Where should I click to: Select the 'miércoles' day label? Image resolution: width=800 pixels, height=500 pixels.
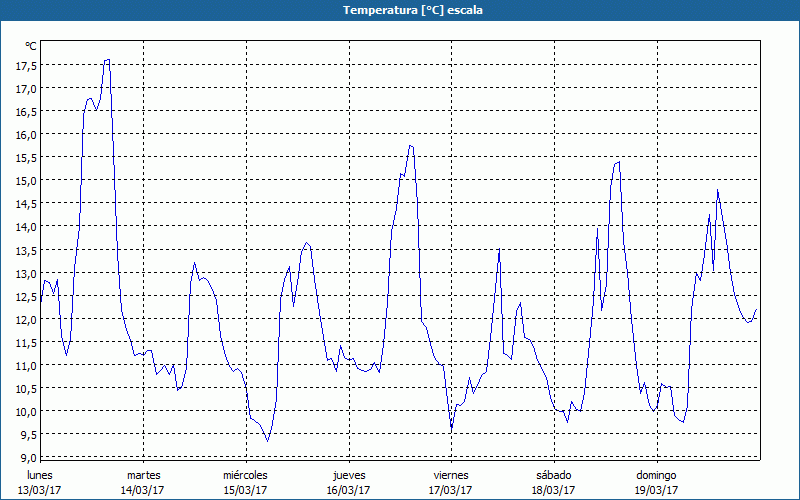click(245, 475)
